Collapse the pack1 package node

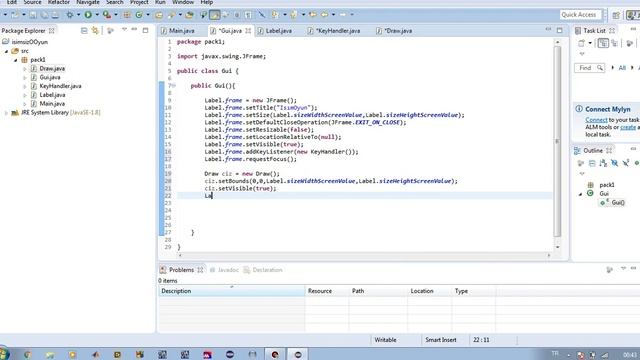16,60
